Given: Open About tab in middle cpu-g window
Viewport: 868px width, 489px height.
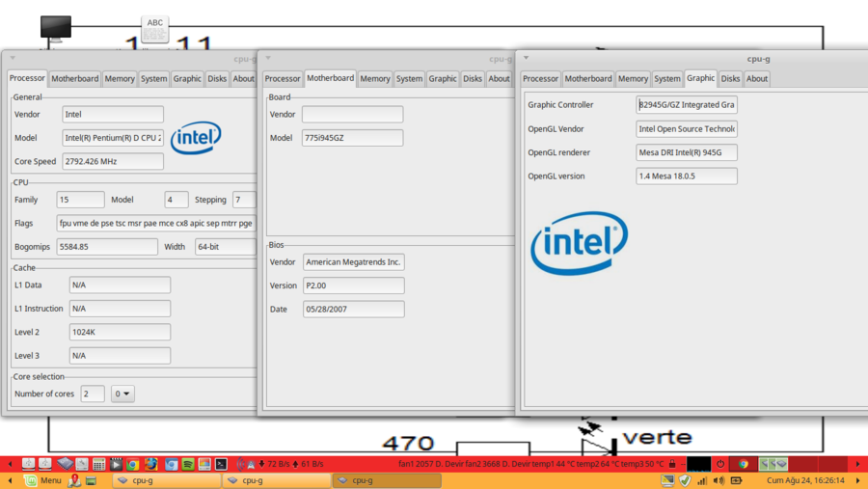Looking at the screenshot, I should tap(499, 79).
